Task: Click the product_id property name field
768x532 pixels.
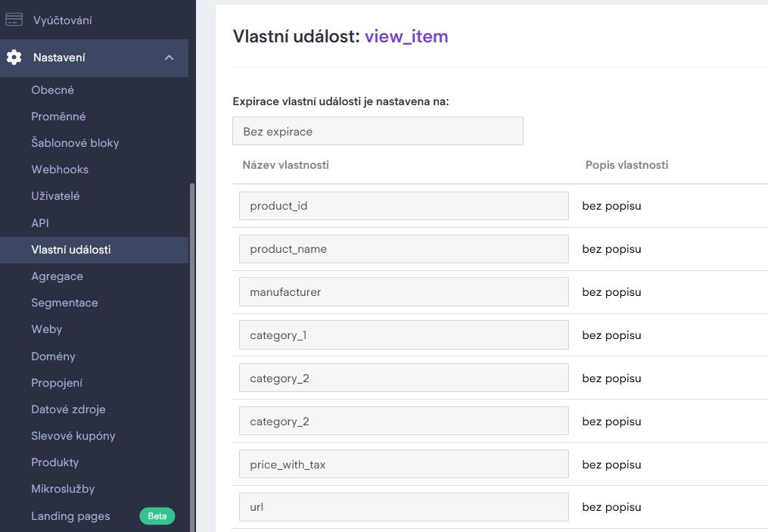Action: coord(403,206)
